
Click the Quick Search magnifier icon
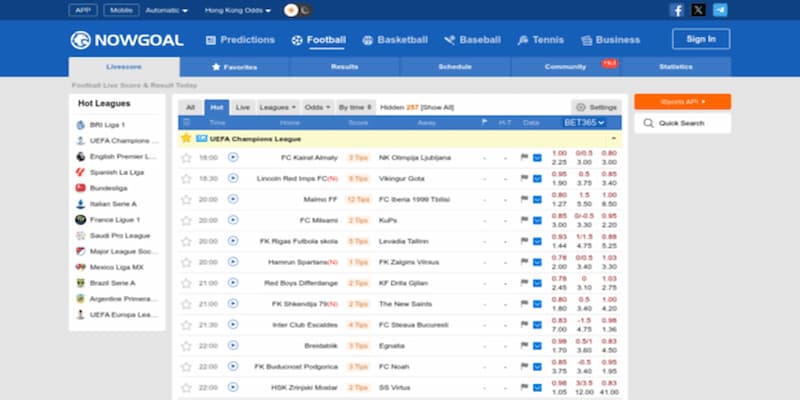point(648,123)
